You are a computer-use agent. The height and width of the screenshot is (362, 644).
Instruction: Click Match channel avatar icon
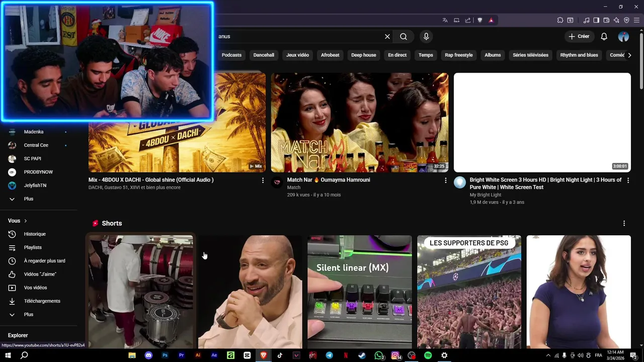point(277,182)
